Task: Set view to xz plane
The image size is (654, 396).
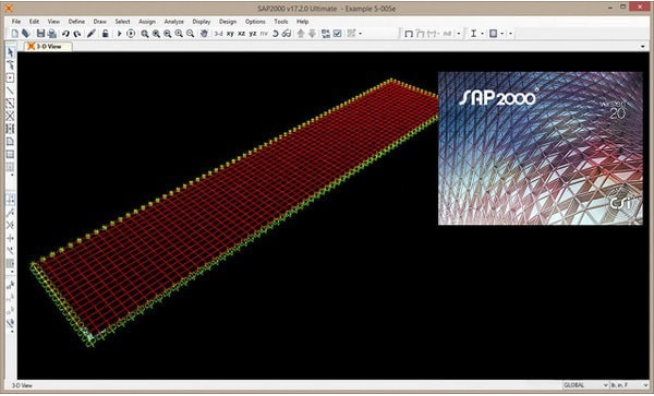Action: (241, 34)
